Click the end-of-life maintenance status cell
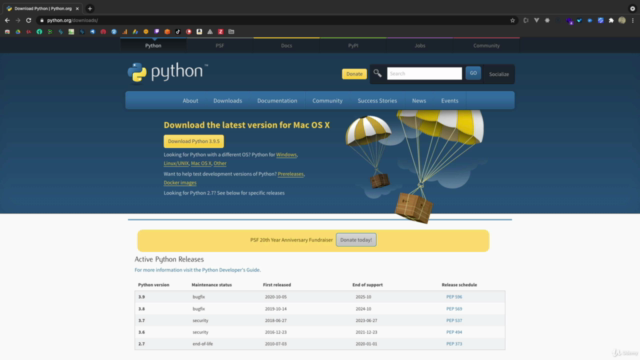Viewport: 640px width, 360px height. point(202,344)
